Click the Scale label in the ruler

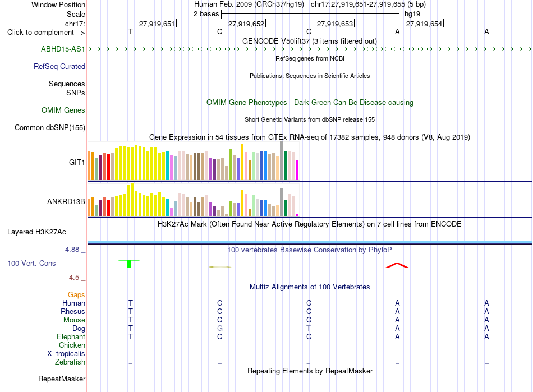(76, 14)
